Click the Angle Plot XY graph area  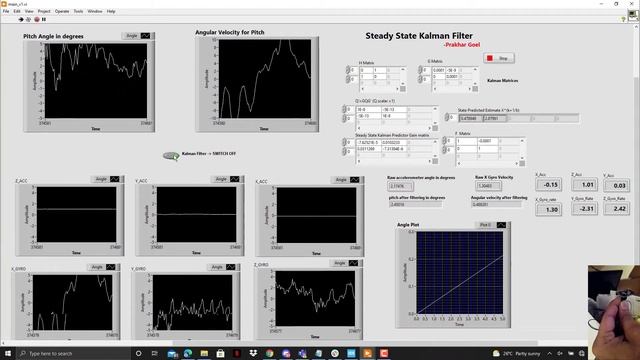(460, 273)
